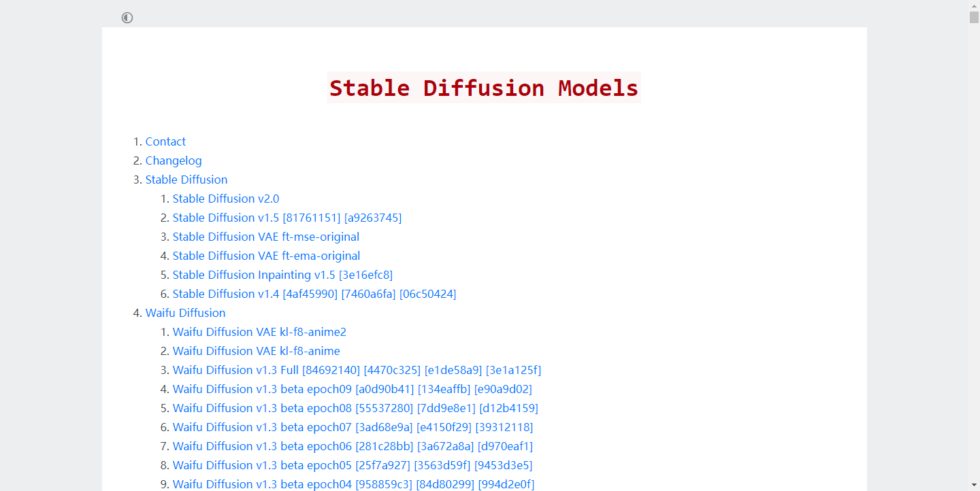
Task: Click the scrollbar up arrow
Action: click(x=974, y=5)
